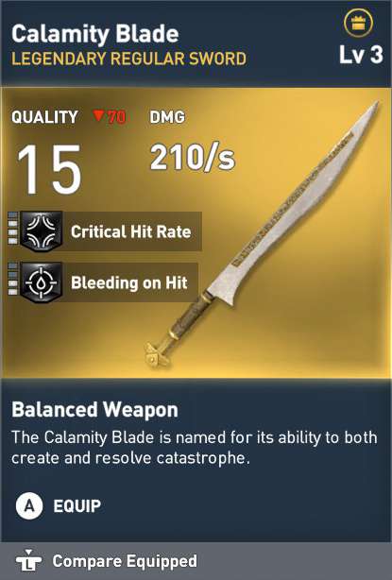Select the Critical Hit Rate shield icon
The image size is (392, 580).
pyautogui.click(x=41, y=231)
